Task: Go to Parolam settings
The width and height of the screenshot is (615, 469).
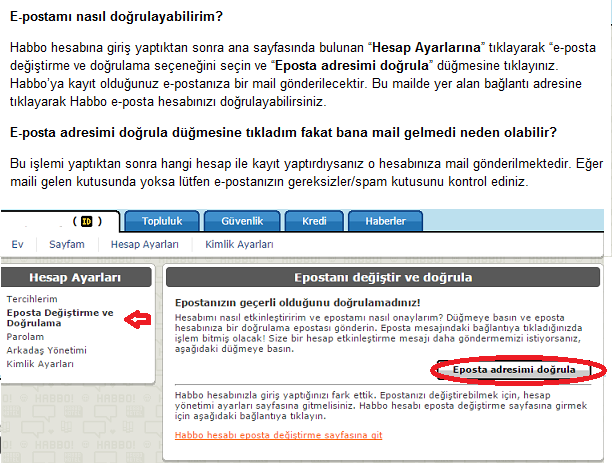Action: 25,337
